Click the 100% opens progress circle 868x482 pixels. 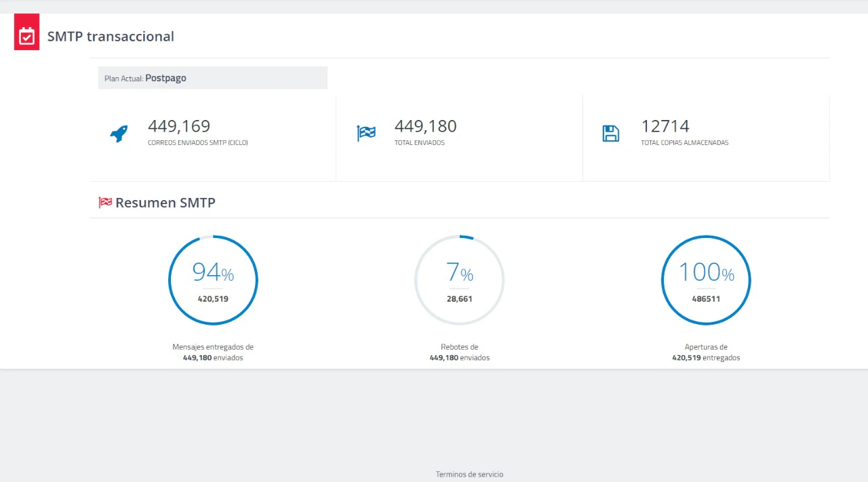(x=706, y=280)
